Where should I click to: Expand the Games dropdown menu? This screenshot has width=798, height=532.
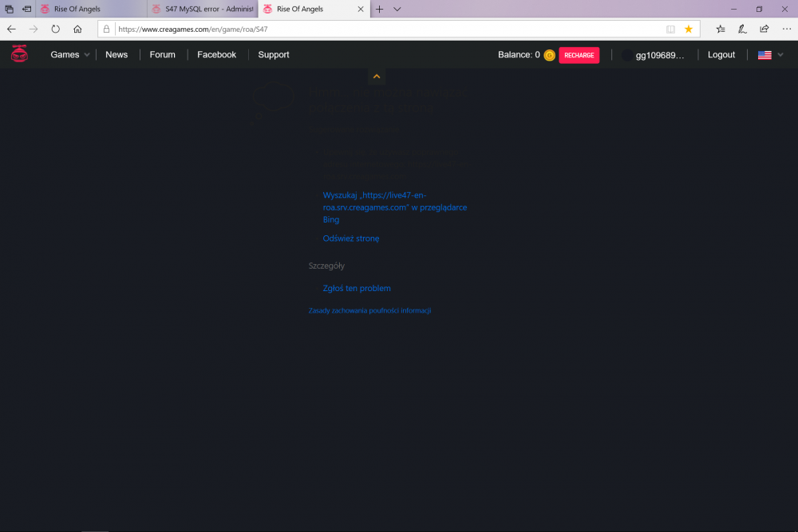pyautogui.click(x=69, y=54)
